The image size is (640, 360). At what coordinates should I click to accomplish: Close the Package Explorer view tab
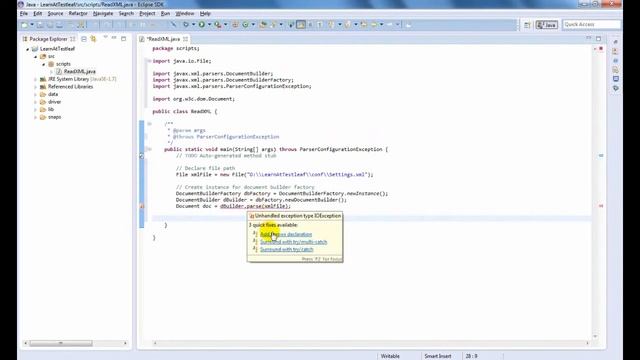[73, 39]
